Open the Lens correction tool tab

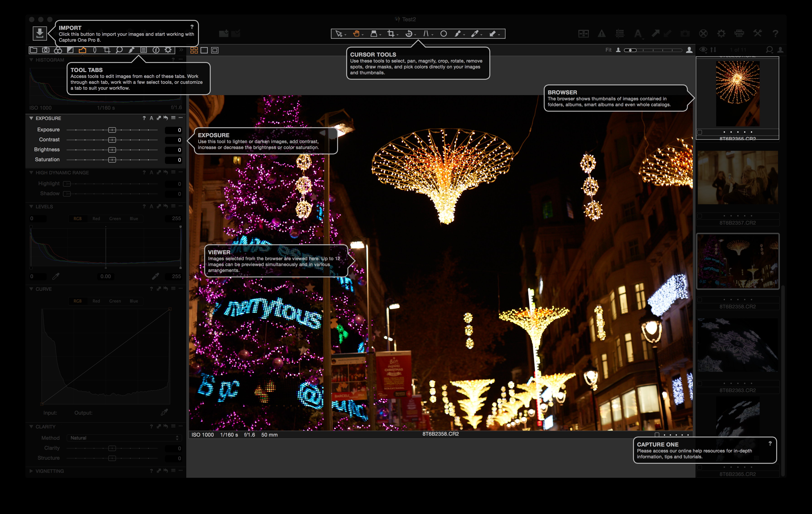pyautogui.click(x=95, y=50)
